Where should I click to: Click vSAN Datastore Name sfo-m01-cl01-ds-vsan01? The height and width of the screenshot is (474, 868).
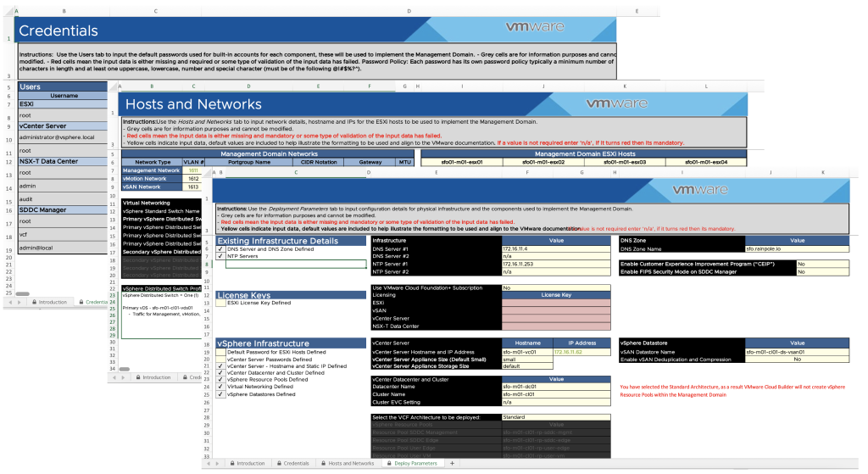point(797,352)
